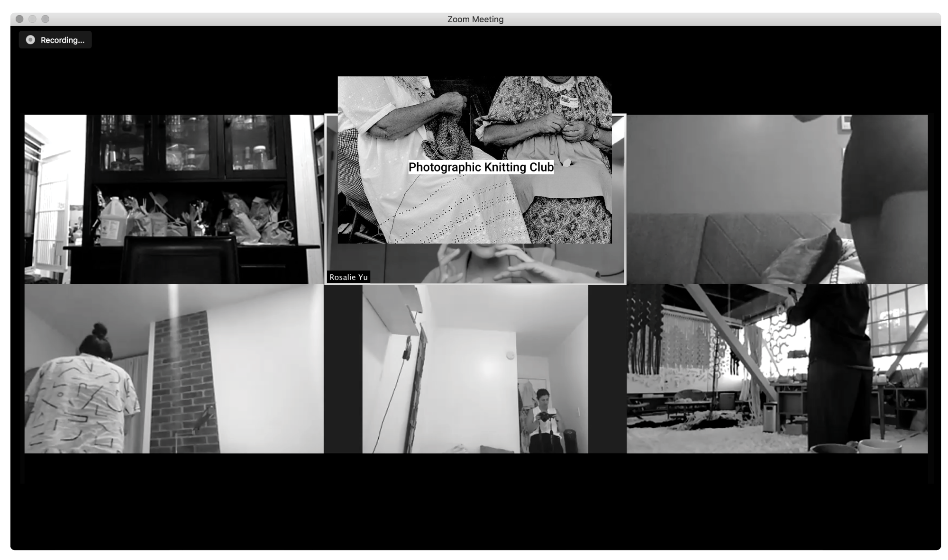
Task: Select the weaving studio video tile
Action: 777,369
